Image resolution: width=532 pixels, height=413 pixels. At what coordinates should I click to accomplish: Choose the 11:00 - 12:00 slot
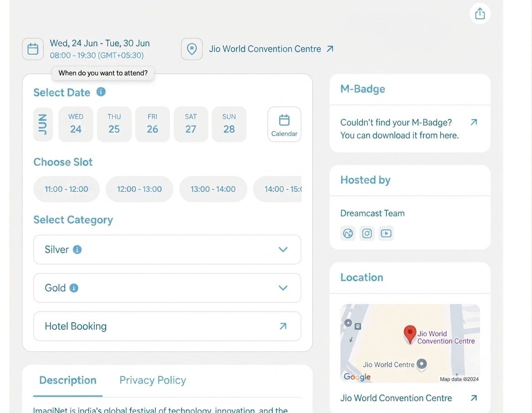tap(67, 189)
